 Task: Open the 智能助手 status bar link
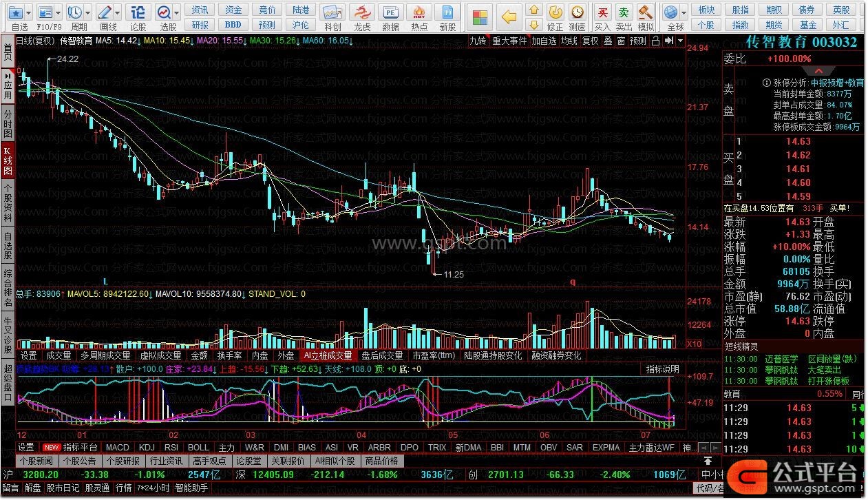191,488
